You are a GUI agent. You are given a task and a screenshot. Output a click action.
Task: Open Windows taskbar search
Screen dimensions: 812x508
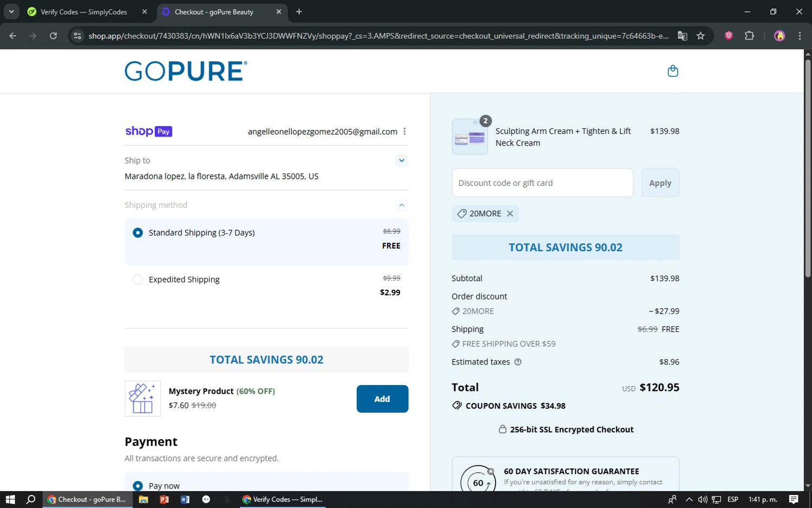pos(31,499)
